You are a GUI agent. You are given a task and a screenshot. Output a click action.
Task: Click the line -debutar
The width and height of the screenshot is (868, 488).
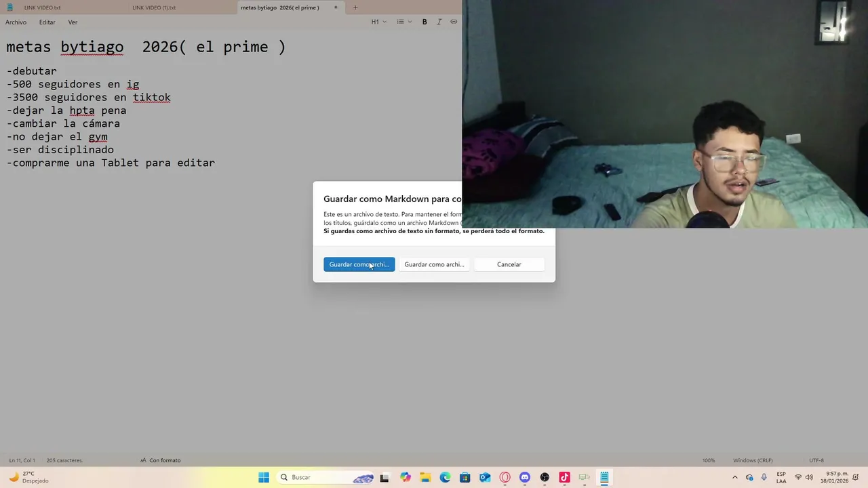coord(32,71)
